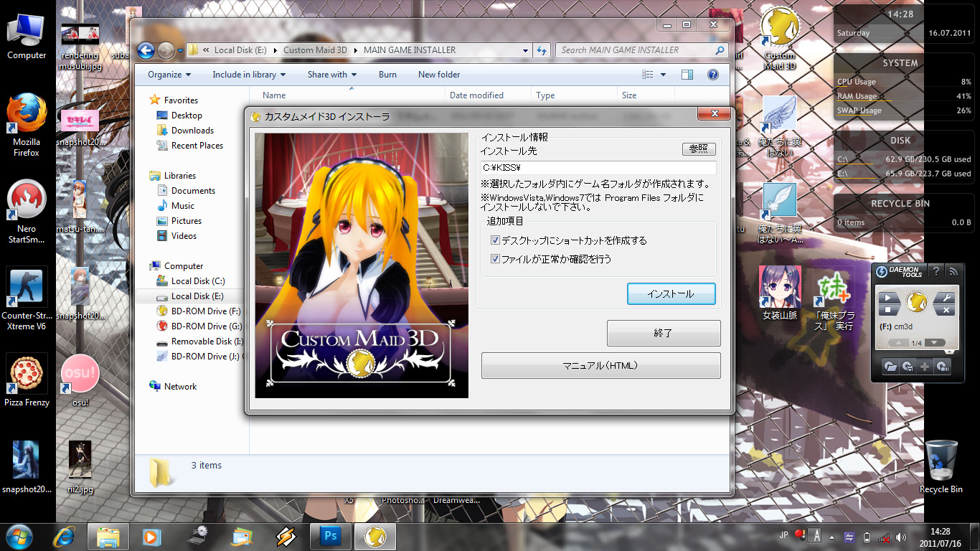Select Removable Disk (I:) in navigation pane
This screenshot has height=551, width=980.
pos(199,342)
